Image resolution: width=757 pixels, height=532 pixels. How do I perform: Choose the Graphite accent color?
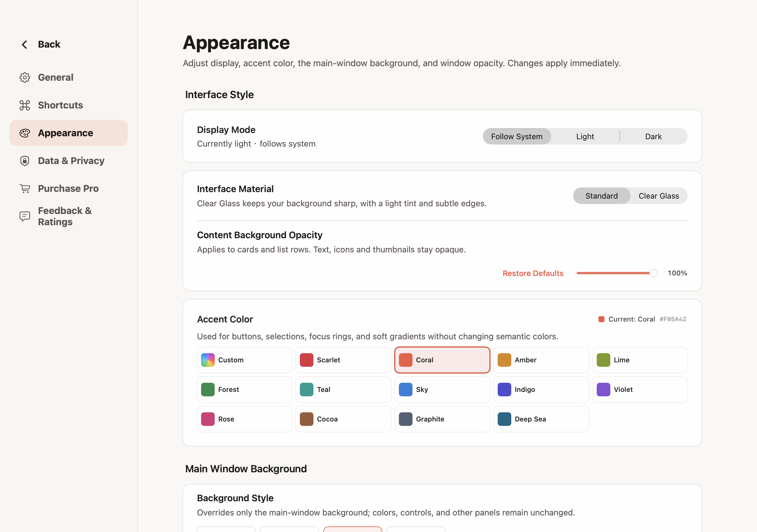point(442,419)
